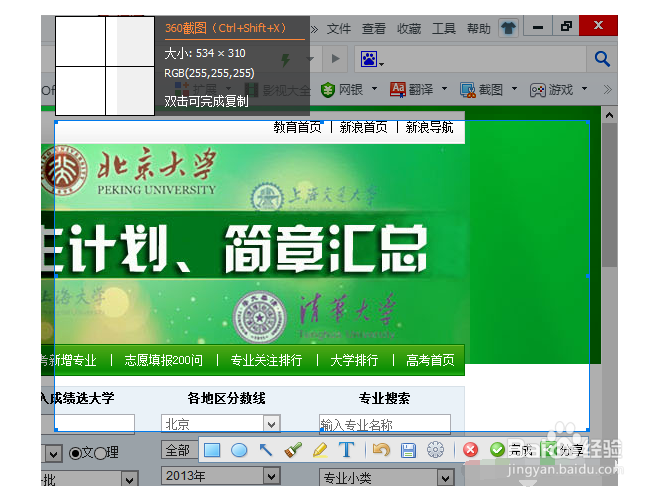The width and height of the screenshot is (661, 492).
Task: Open the 工具 menu
Action: click(x=444, y=29)
